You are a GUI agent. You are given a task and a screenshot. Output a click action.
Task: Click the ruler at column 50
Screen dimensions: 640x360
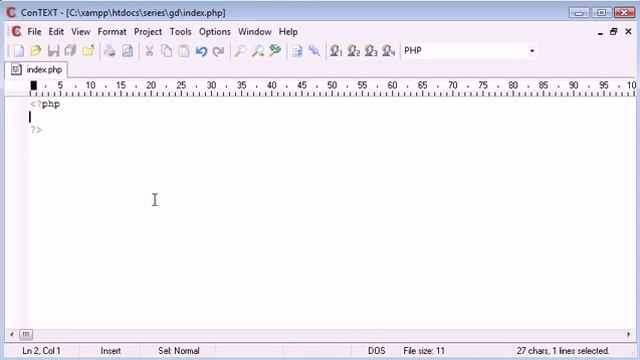[332, 87]
